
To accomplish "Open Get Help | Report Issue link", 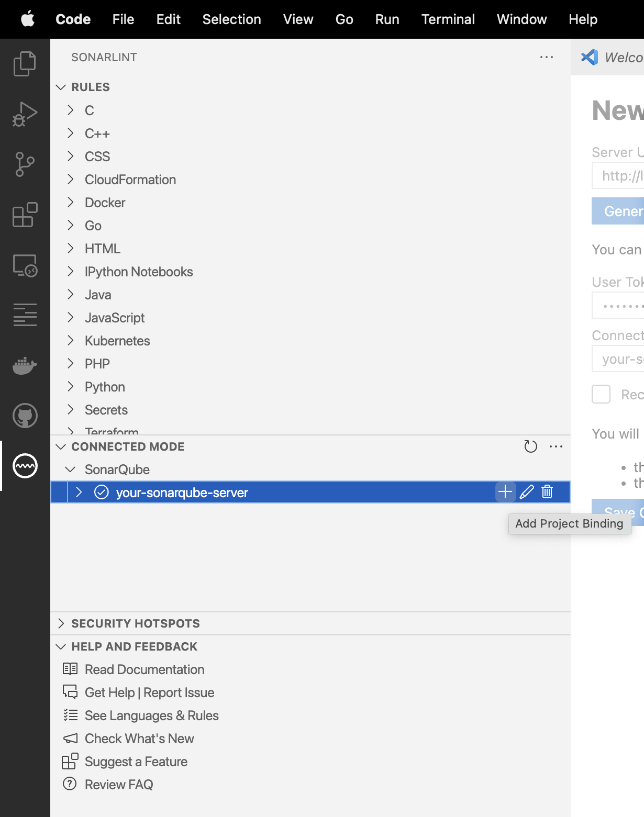I will tap(150, 692).
